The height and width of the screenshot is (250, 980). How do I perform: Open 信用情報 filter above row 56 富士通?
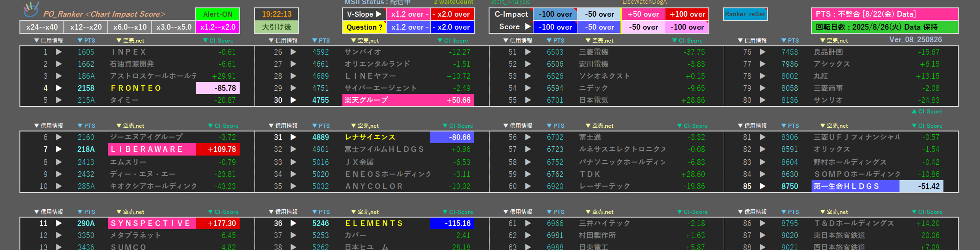pyautogui.click(x=518, y=126)
